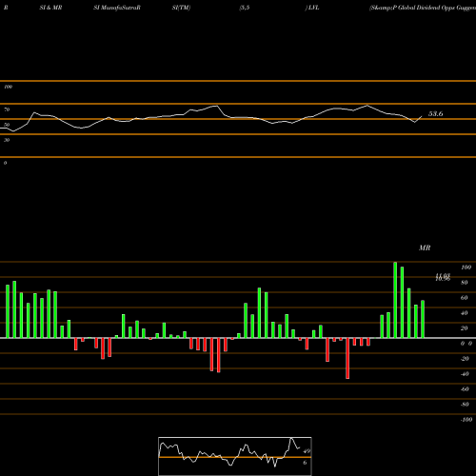The height and width of the screenshot is (476, 476).
Task: Click the RSI axis label 0
Action: [x=5, y=163]
